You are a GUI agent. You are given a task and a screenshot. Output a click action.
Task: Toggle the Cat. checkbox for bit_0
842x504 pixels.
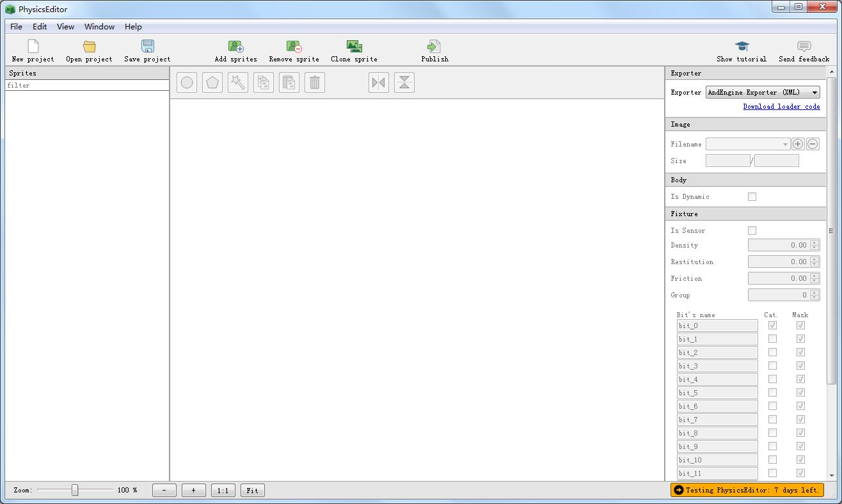pos(772,326)
